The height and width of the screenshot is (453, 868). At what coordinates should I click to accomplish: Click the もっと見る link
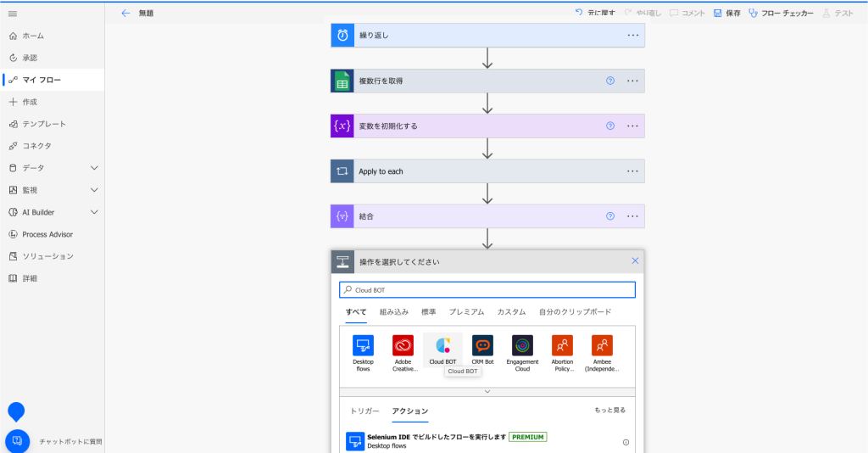pos(609,411)
